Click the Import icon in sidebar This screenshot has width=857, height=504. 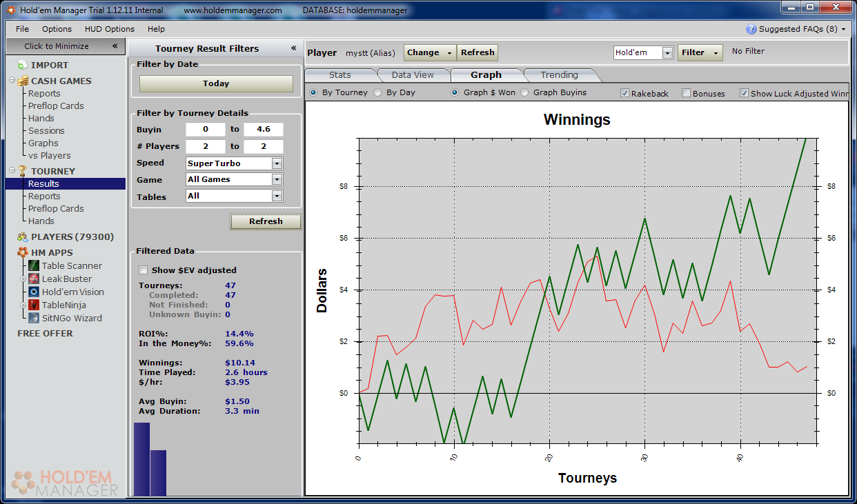tap(22, 65)
